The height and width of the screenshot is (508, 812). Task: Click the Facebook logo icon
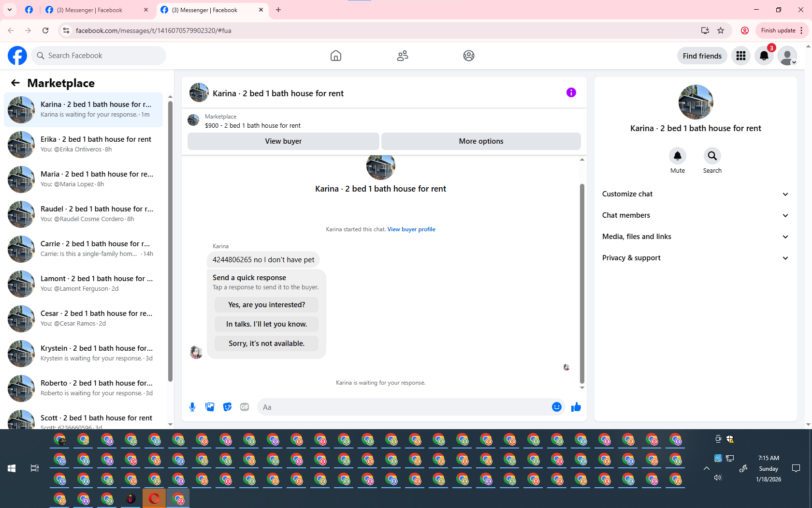[17, 56]
